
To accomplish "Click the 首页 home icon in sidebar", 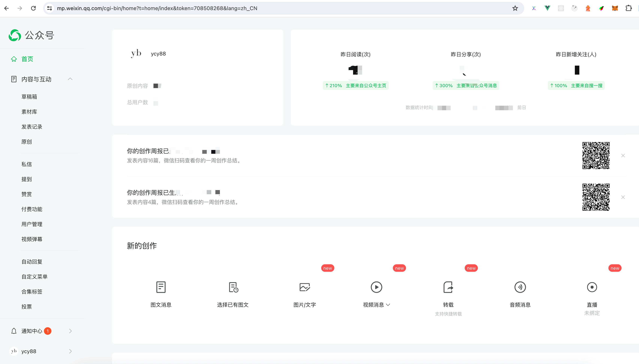I will pyautogui.click(x=14, y=59).
